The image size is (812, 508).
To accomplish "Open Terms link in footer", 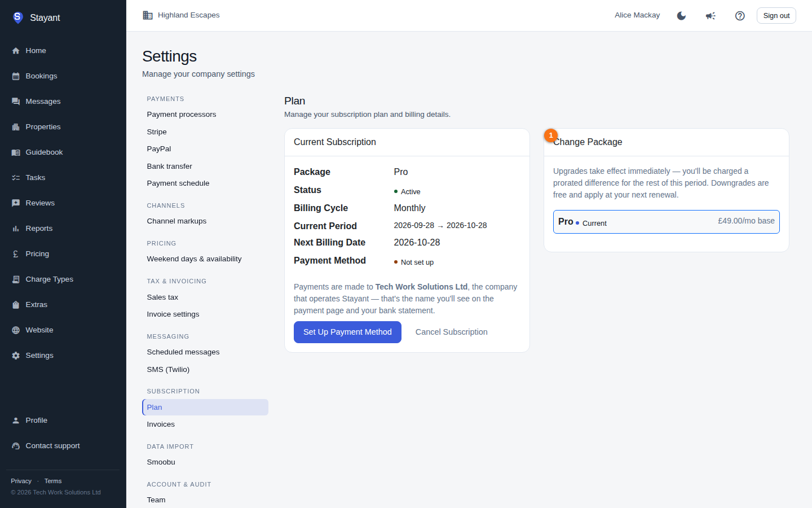I will (x=53, y=481).
